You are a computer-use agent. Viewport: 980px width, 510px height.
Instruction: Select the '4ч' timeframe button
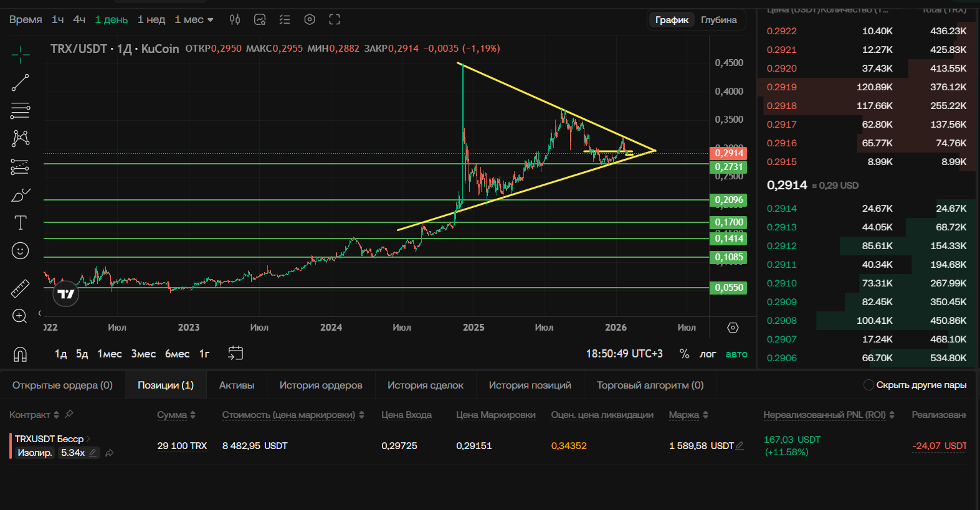pyautogui.click(x=79, y=20)
